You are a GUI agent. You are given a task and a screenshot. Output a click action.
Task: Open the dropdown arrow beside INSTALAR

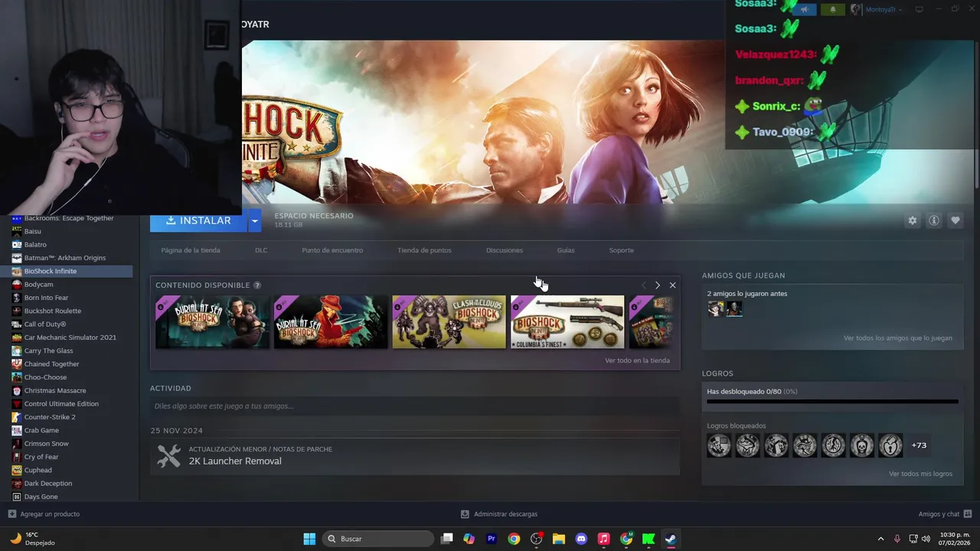[x=254, y=220]
